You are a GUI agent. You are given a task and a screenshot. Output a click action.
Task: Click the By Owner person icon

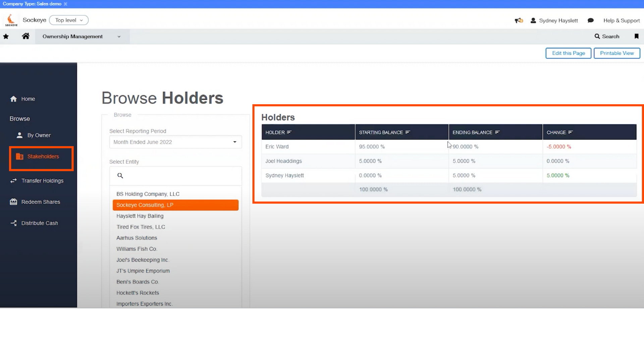coord(19,135)
